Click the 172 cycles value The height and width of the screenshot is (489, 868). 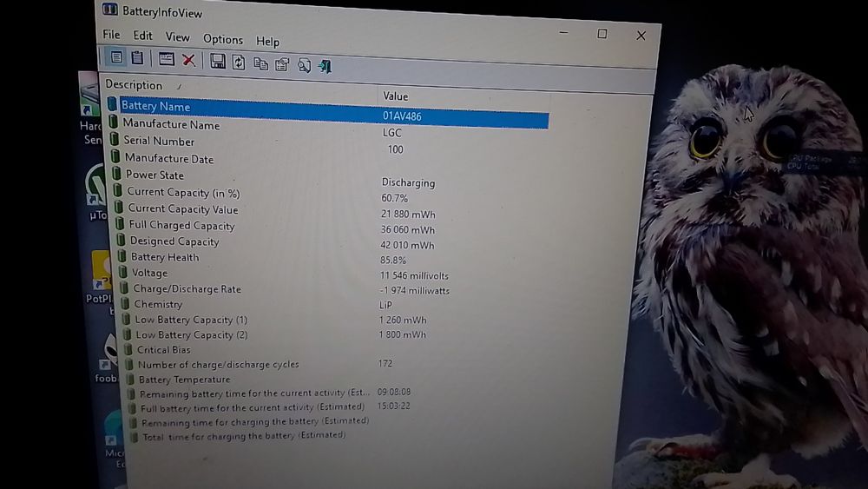pos(385,364)
